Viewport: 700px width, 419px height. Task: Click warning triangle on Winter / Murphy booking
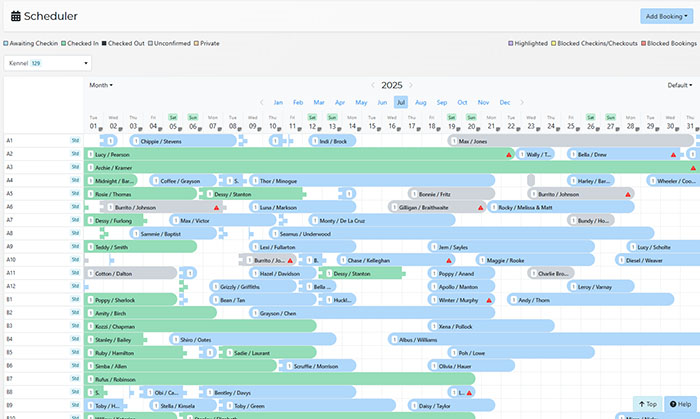(488, 299)
